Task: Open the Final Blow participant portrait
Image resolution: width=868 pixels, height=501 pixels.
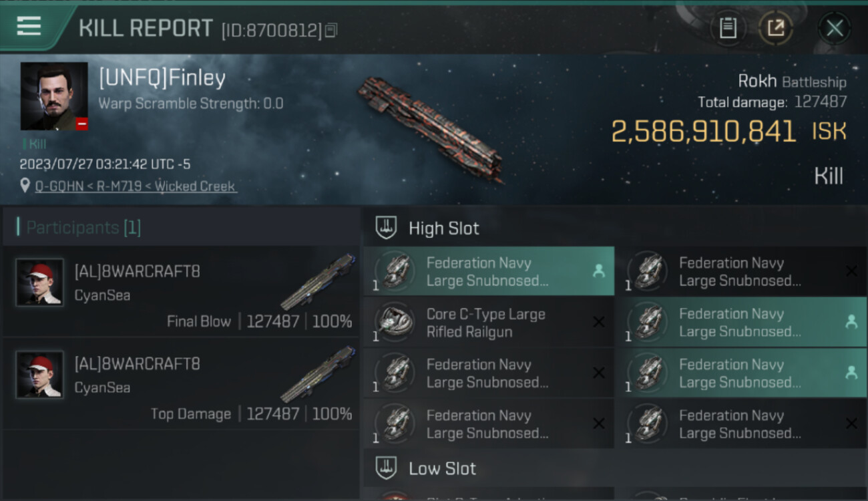Action: (x=40, y=283)
